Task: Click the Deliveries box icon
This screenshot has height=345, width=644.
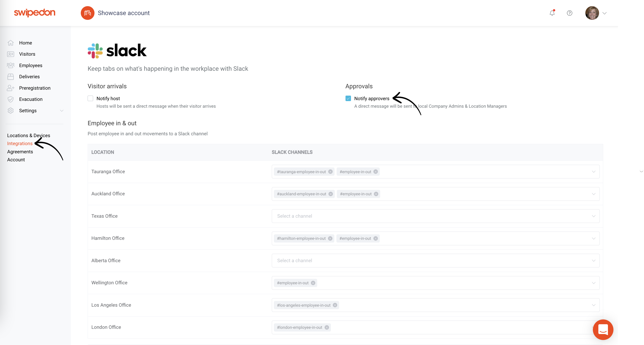Action: [10, 76]
